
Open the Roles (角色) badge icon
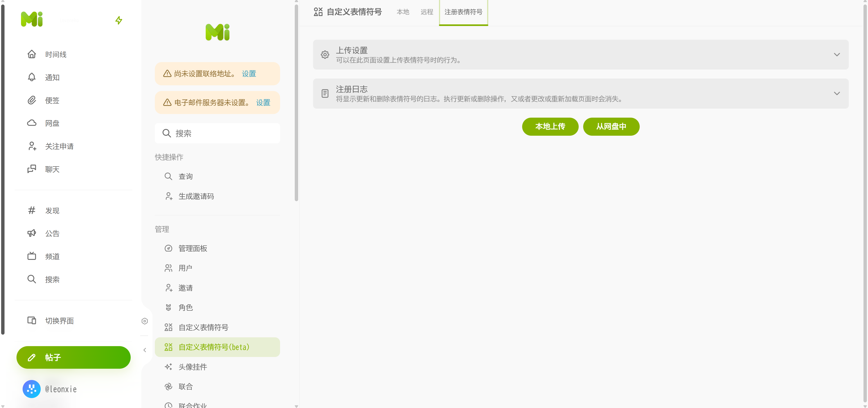pos(168,307)
